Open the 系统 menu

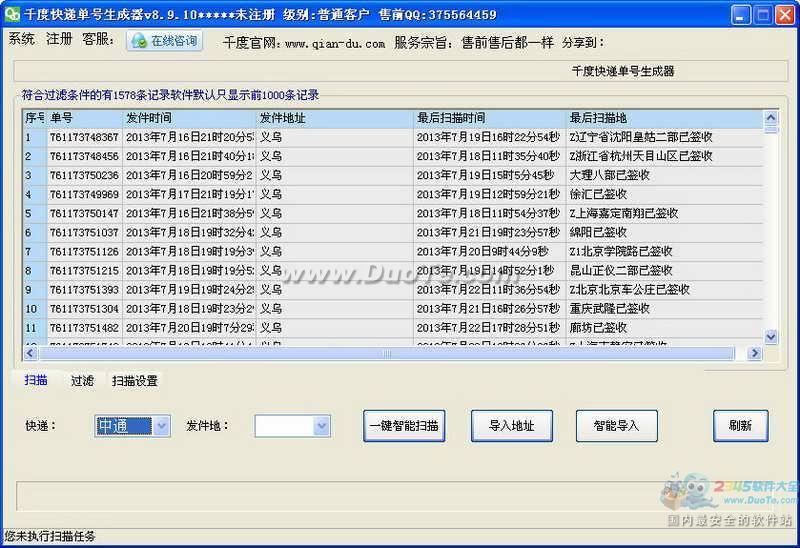[x=21, y=40]
